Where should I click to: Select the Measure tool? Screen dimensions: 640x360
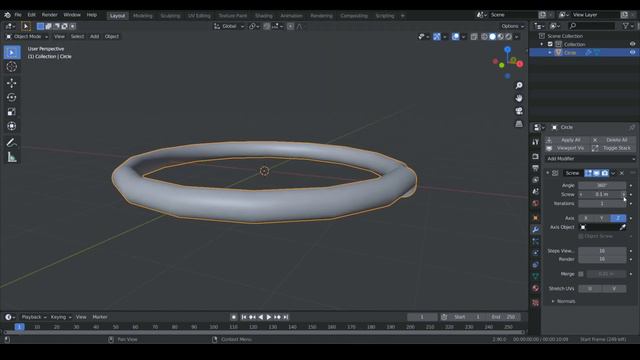[11, 157]
